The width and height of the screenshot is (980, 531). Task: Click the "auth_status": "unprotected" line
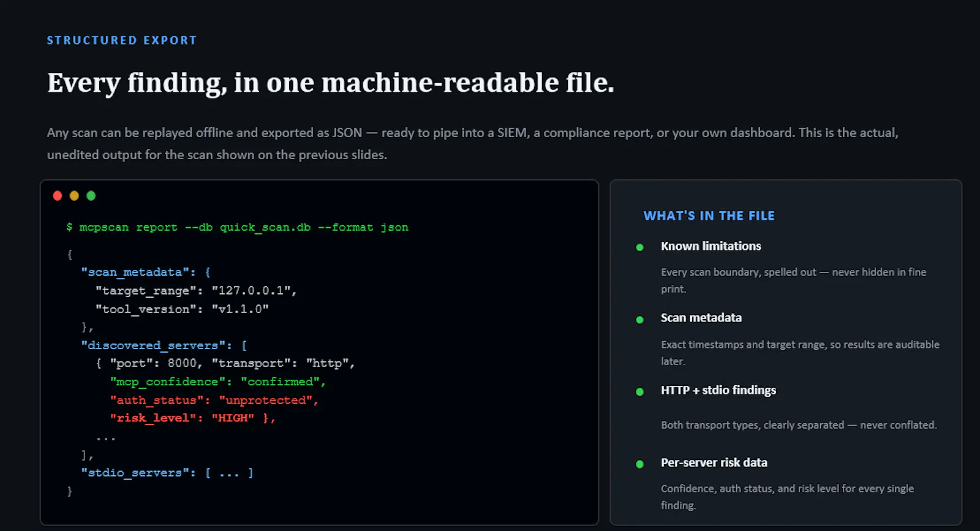click(214, 400)
